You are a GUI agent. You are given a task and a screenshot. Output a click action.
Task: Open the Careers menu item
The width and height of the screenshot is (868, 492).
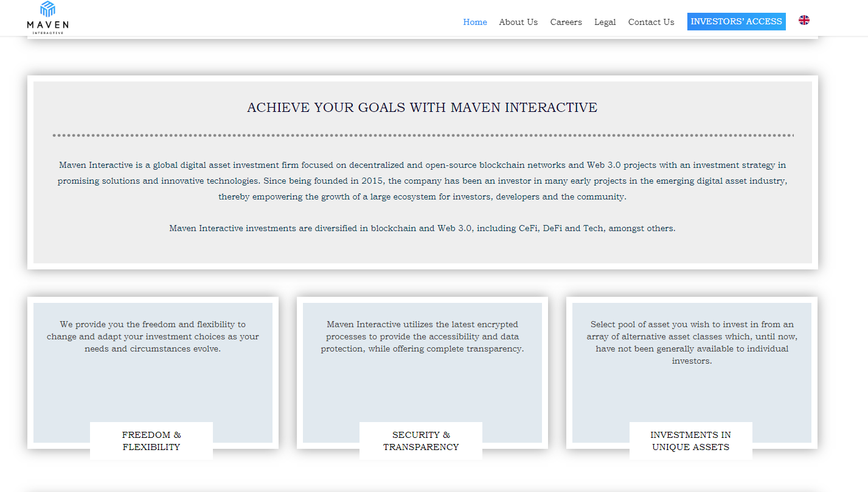tap(566, 22)
